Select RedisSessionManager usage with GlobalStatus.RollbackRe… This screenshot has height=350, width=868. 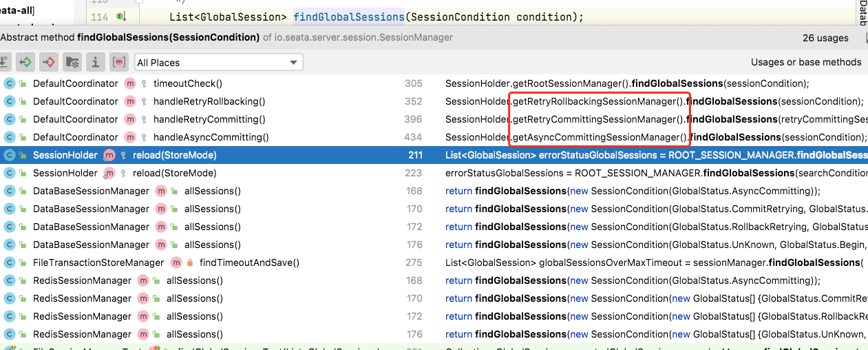tap(434, 316)
